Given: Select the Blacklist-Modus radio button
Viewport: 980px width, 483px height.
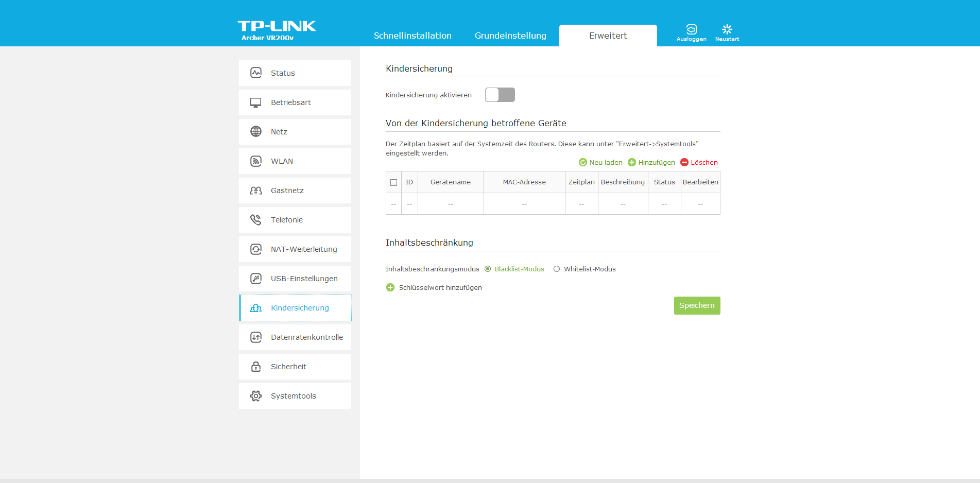Looking at the screenshot, I should pos(488,269).
